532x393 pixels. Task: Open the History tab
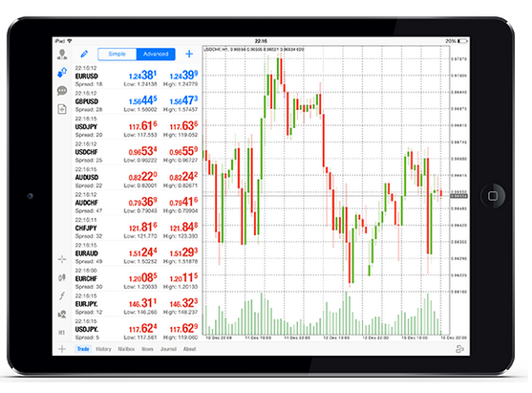tap(103, 349)
